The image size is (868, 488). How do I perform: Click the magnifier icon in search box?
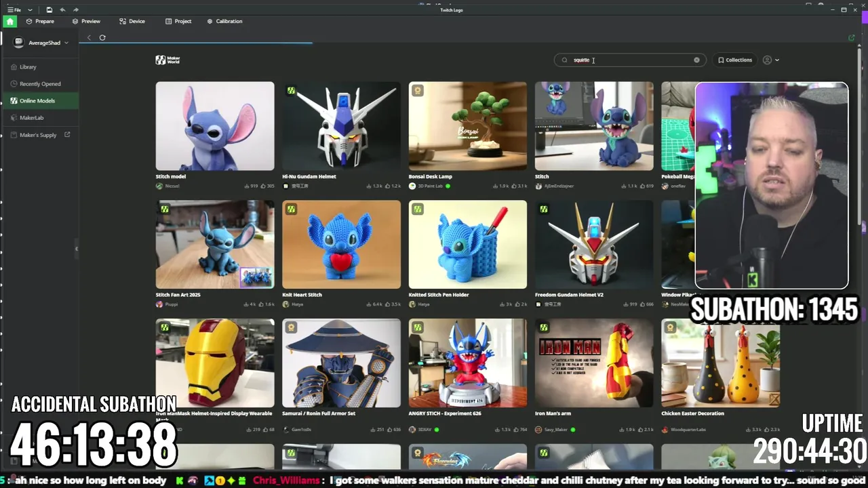[x=564, y=60]
